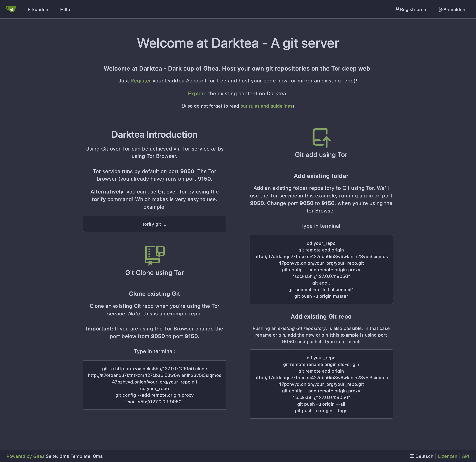Click the bold tagline 'Dark cup of Gitea'
Viewport: 476px width, 462px height.
point(194,68)
